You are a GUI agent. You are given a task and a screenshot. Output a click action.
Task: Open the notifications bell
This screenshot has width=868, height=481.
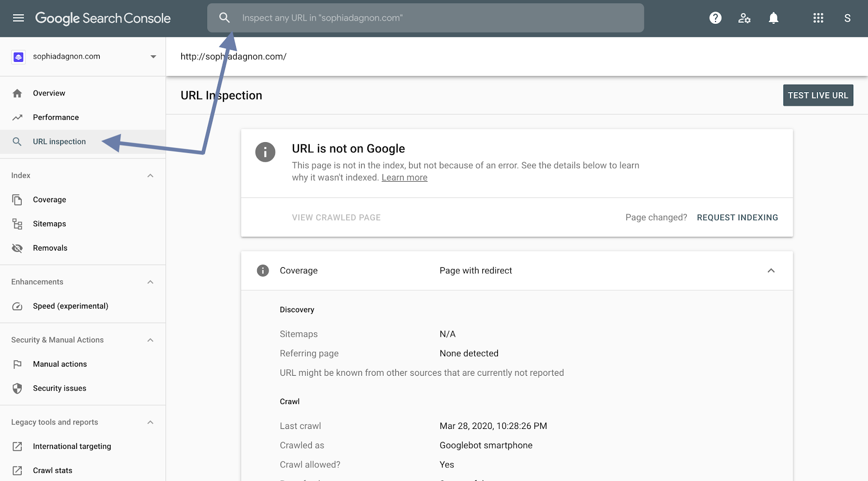(774, 18)
